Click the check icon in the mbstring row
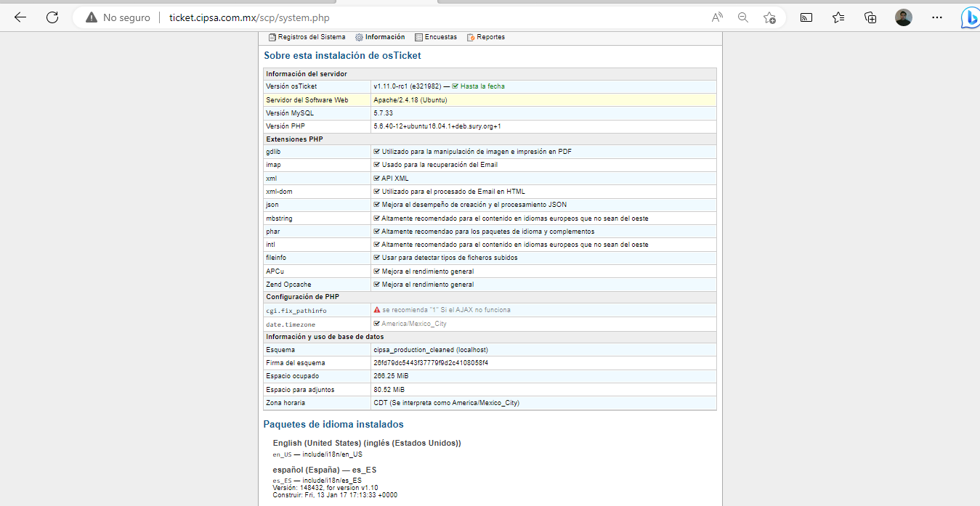Viewport: 980px width, 506px height. tap(377, 218)
